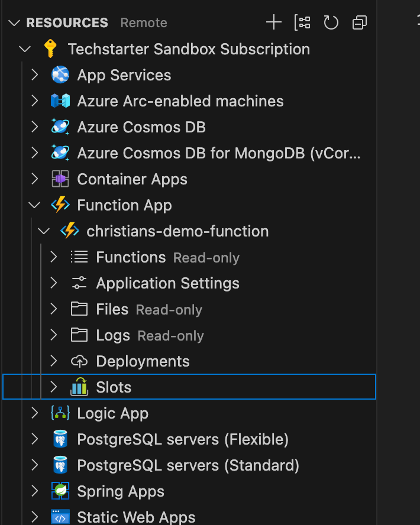Refresh the Resources list

point(331,23)
